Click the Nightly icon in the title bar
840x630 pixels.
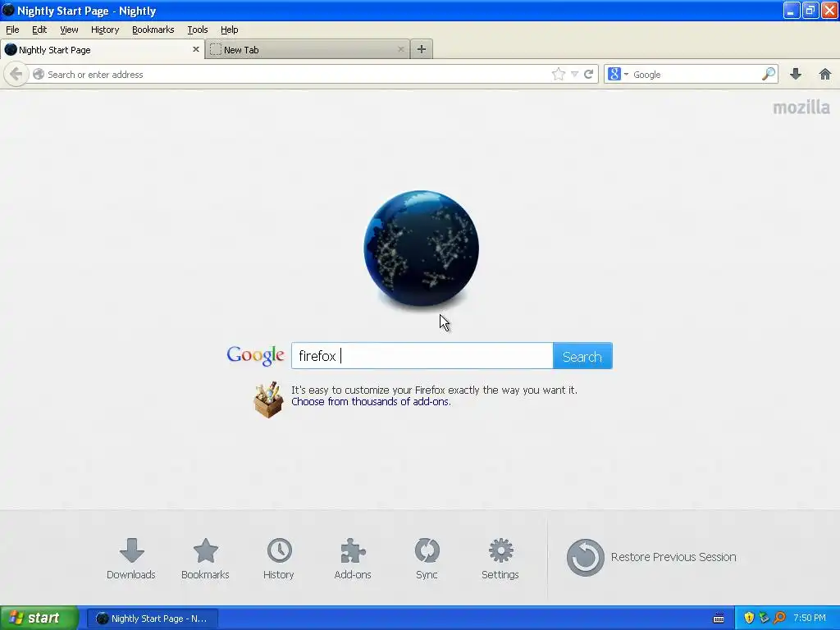click(x=8, y=10)
